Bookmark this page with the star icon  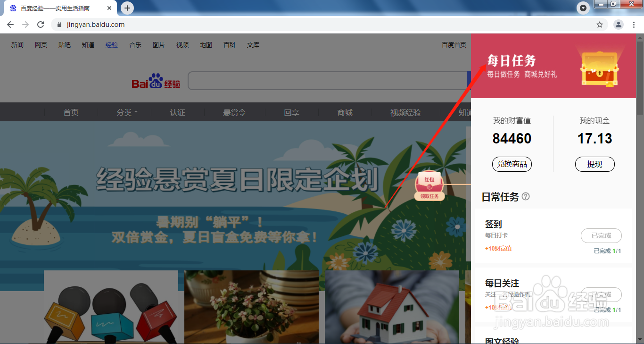point(600,25)
